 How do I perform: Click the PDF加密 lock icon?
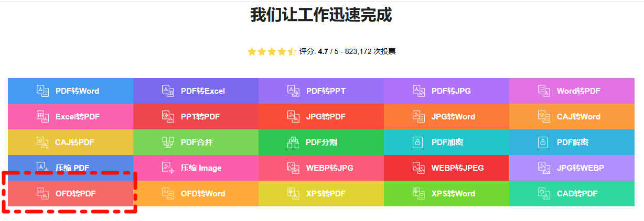pyautogui.click(x=418, y=142)
